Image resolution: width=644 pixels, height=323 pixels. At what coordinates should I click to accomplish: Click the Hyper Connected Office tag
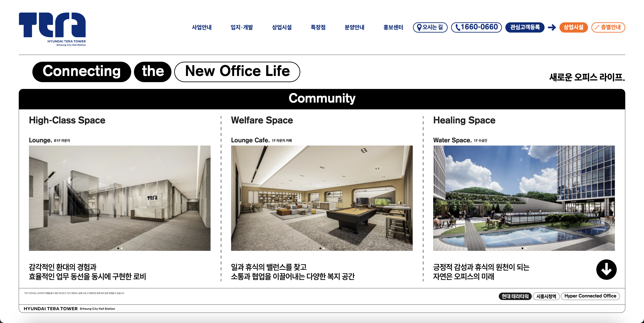tap(590, 296)
